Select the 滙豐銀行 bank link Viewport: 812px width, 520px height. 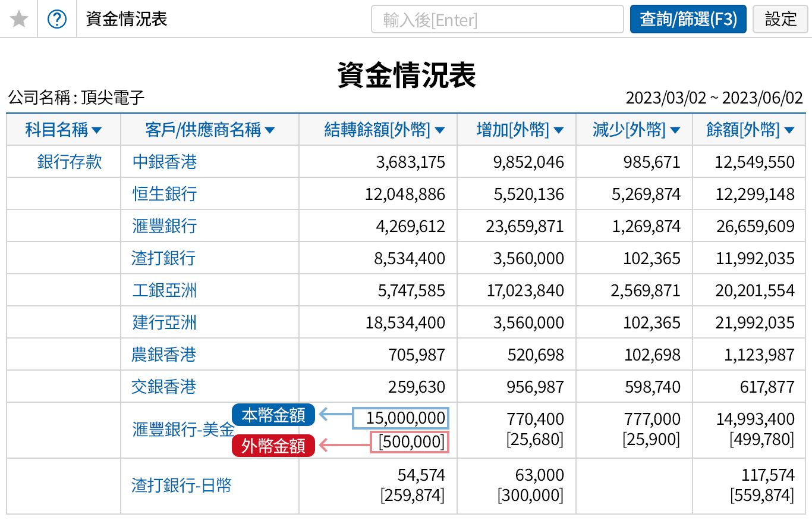[164, 225]
